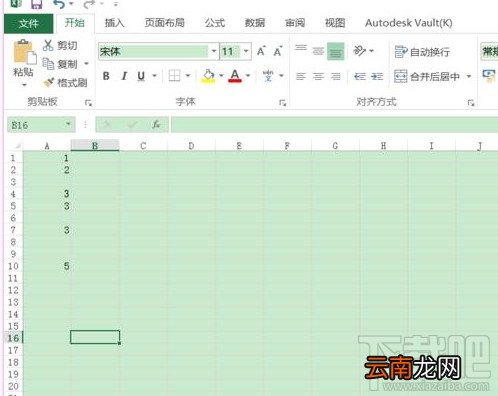
Task: Click the 合并后居中 button
Action: coord(428,76)
